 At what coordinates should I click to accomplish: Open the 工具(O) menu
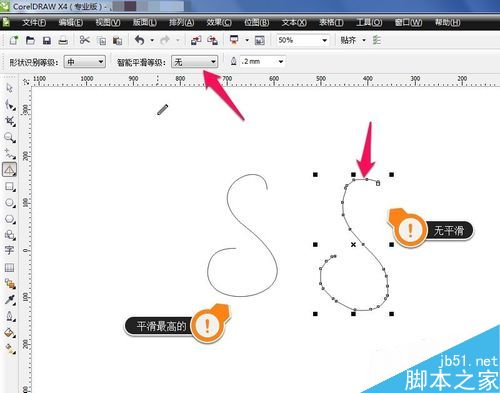pos(369,23)
